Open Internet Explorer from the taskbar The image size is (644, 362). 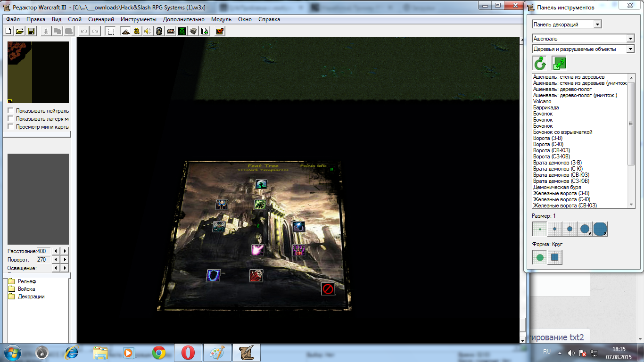point(71,353)
